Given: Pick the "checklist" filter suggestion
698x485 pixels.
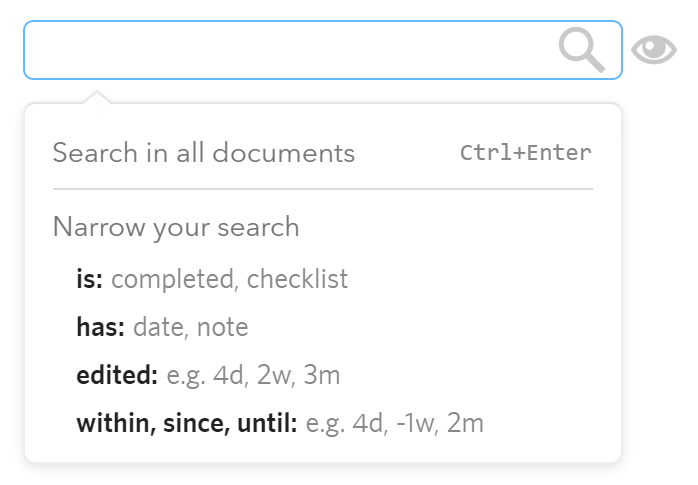Looking at the screenshot, I should [x=297, y=279].
